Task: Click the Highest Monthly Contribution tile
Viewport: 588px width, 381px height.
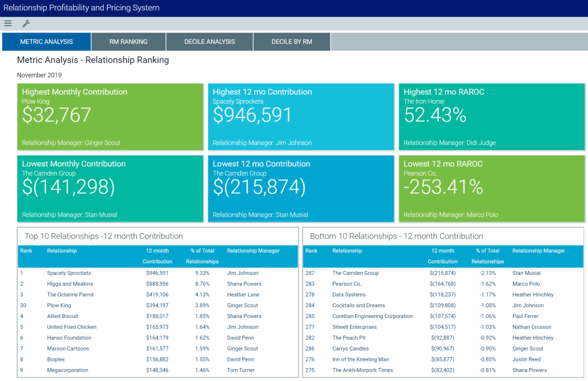Action: click(110, 117)
